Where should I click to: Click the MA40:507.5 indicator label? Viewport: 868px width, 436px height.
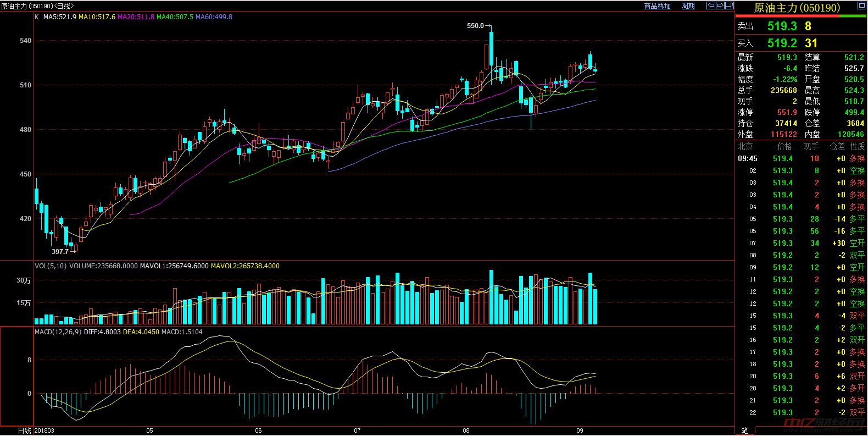(175, 17)
